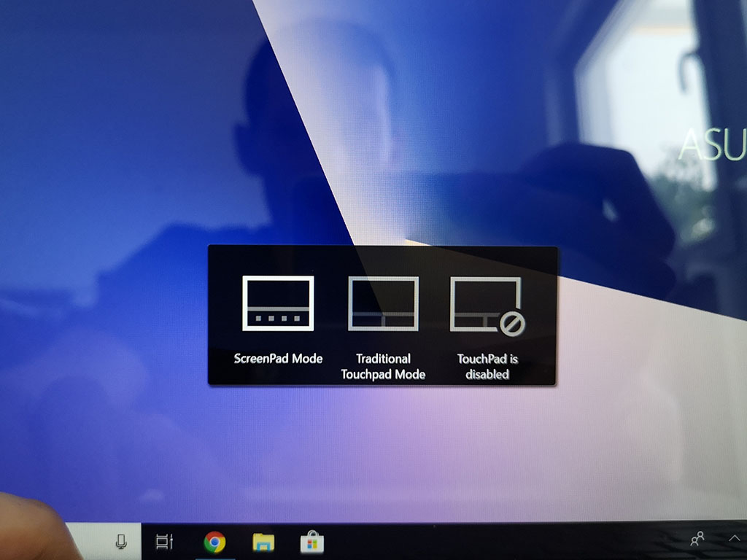Activate the microphone voice search icon
747x560 pixels.
point(122,542)
